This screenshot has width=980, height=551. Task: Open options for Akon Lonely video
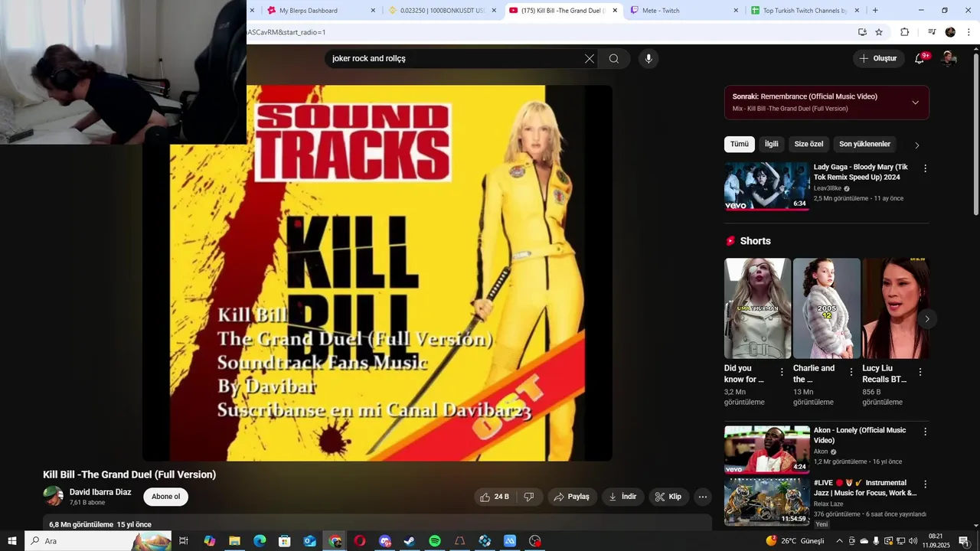[x=925, y=432]
